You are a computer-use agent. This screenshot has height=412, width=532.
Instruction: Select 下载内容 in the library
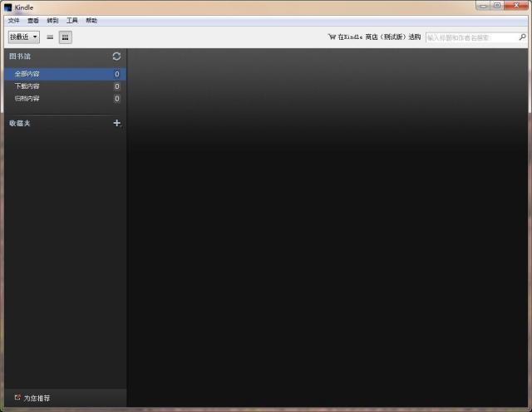(x=65, y=86)
